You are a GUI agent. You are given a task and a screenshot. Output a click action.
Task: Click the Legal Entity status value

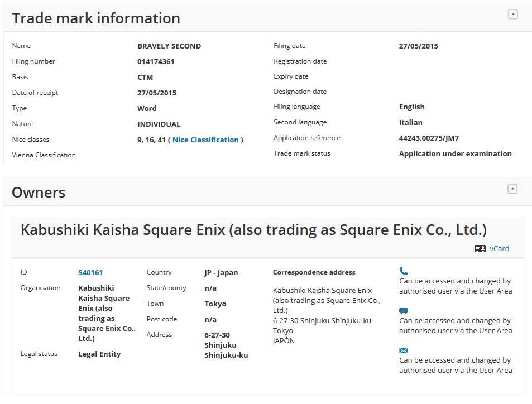[99, 354]
